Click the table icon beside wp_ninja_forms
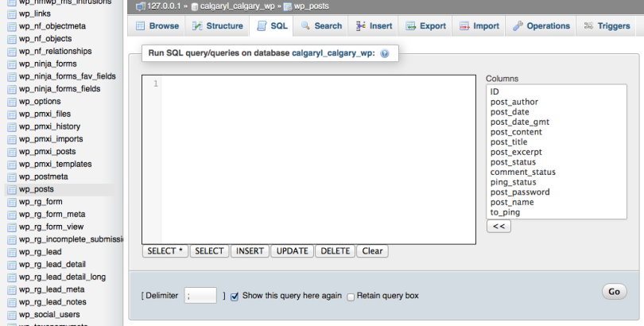The height and width of the screenshot is (326, 644). [x=12, y=64]
